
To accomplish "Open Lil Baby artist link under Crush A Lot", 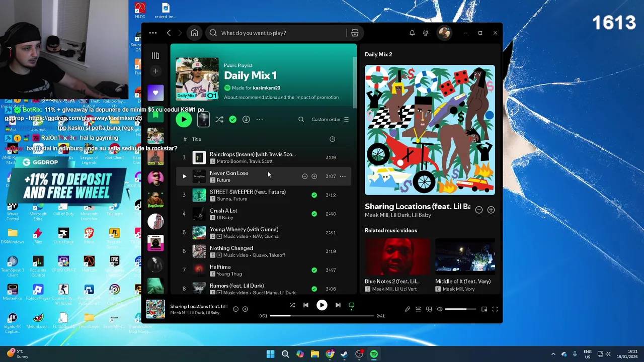I will pyautogui.click(x=224, y=218).
